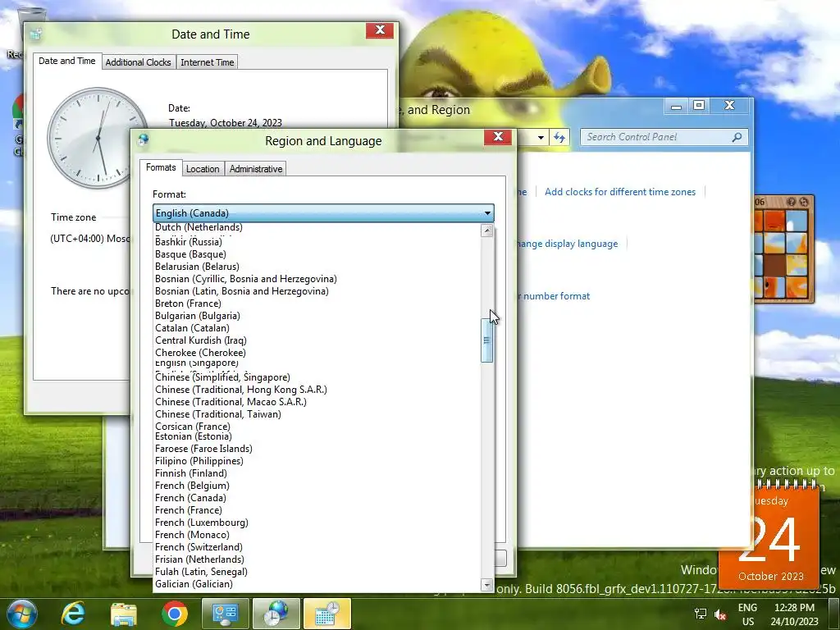The image size is (840, 630).
Task: Open Add clocks for different time zones
Action: [x=620, y=192]
